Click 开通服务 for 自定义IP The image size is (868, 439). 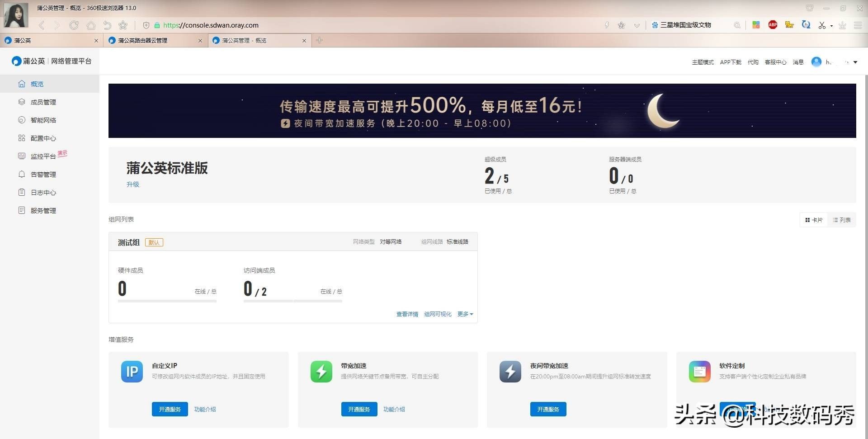point(170,409)
